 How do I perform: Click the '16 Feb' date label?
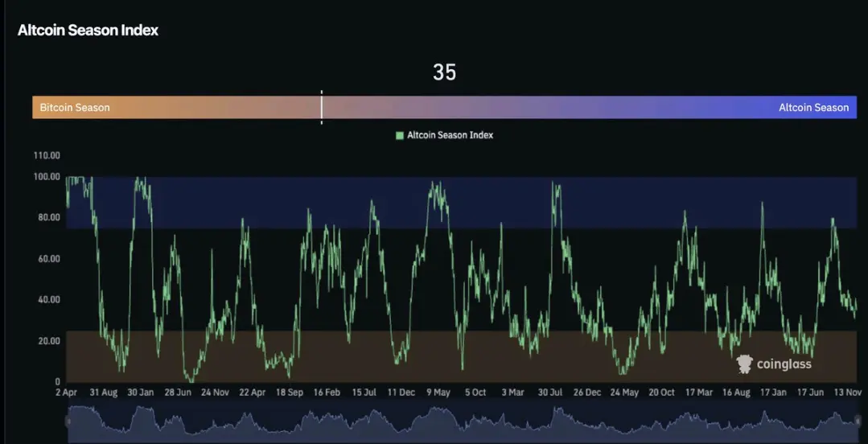point(327,393)
